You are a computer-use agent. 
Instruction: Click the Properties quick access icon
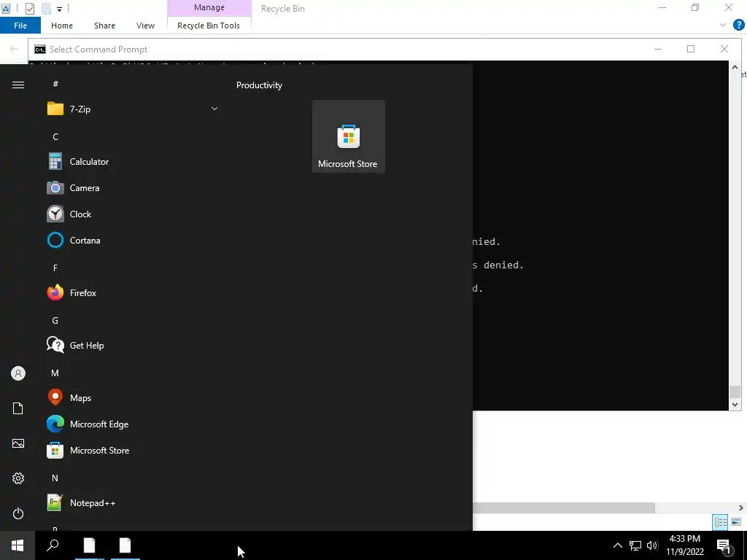(x=29, y=9)
